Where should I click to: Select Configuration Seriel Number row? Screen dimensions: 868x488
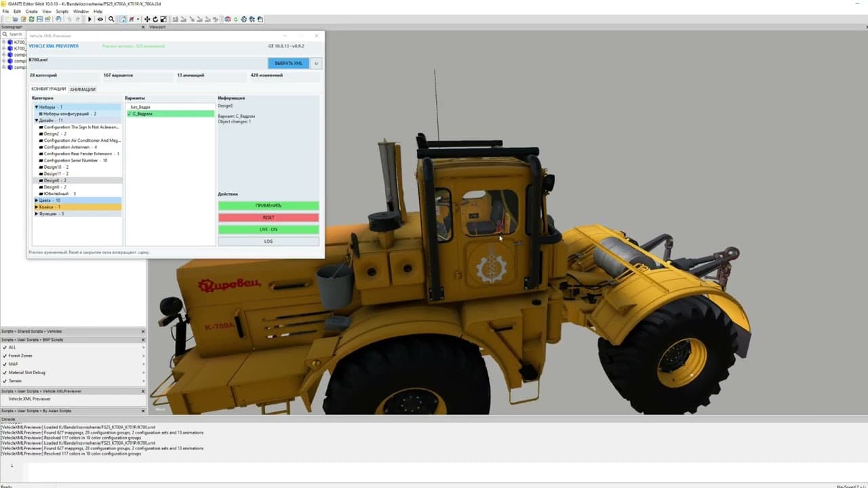pos(77,161)
